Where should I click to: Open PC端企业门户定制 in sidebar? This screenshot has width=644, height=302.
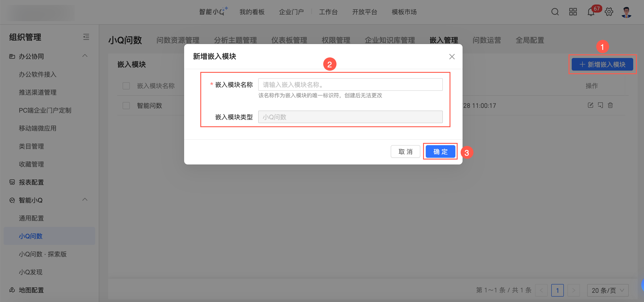[45, 110]
